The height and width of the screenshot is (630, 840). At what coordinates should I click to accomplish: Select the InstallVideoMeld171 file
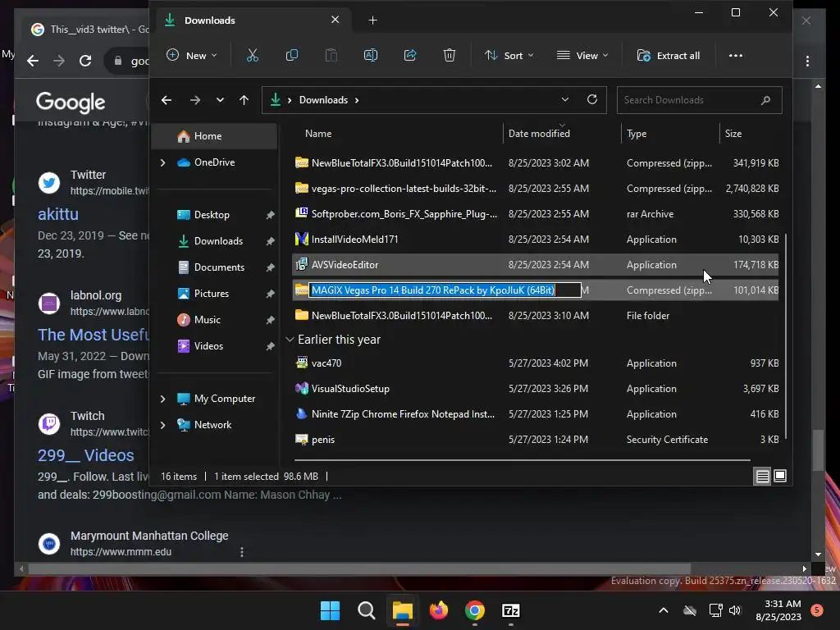pos(535,240)
